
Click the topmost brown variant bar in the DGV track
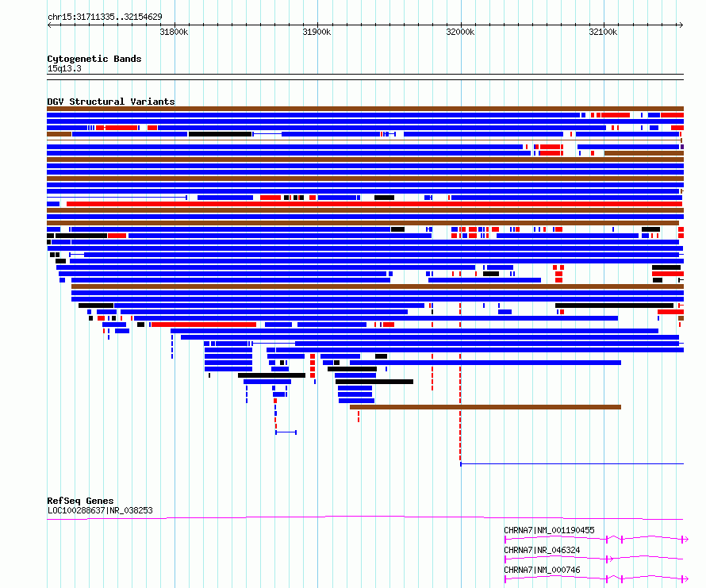point(365,109)
